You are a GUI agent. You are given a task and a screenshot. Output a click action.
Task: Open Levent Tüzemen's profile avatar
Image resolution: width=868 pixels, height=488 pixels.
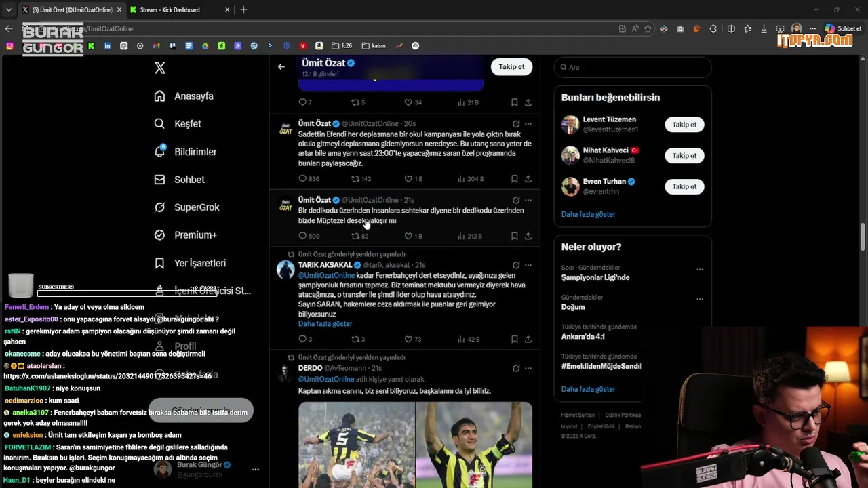570,125
